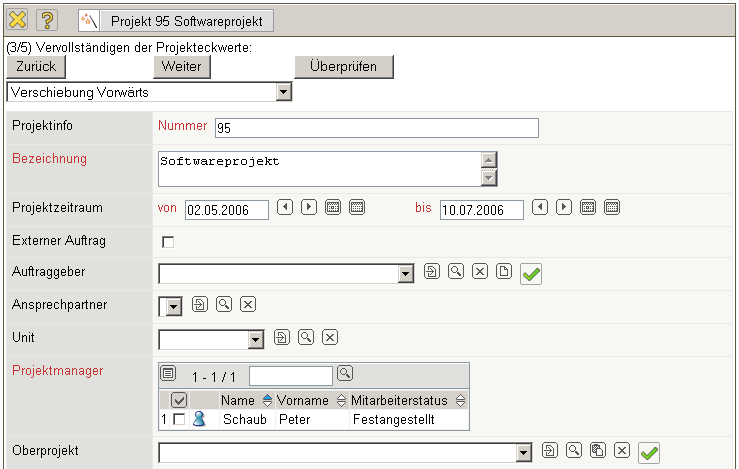Image resolution: width=739 pixels, height=469 pixels.
Task: Click the Projektmanager list menu icon
Action: click(x=169, y=374)
